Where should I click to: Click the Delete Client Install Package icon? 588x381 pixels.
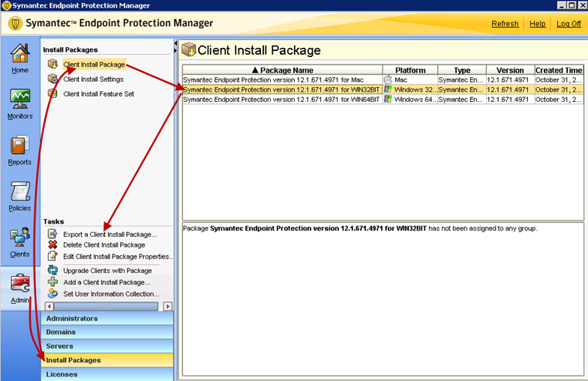(52, 245)
